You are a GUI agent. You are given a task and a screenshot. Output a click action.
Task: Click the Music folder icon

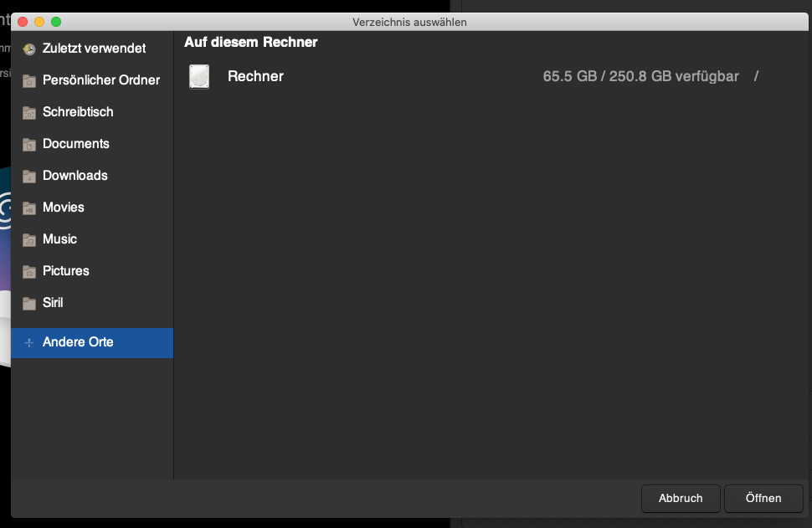pos(29,239)
